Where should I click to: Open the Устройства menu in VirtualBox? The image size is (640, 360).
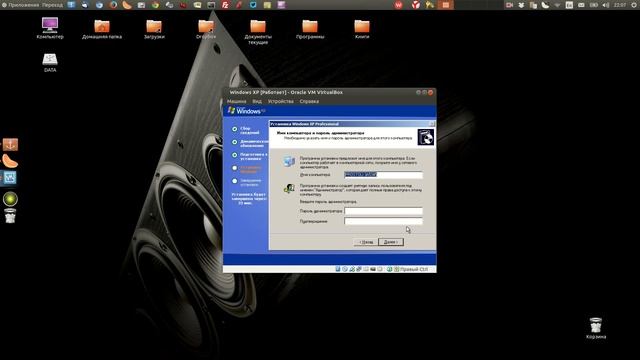(x=280, y=101)
